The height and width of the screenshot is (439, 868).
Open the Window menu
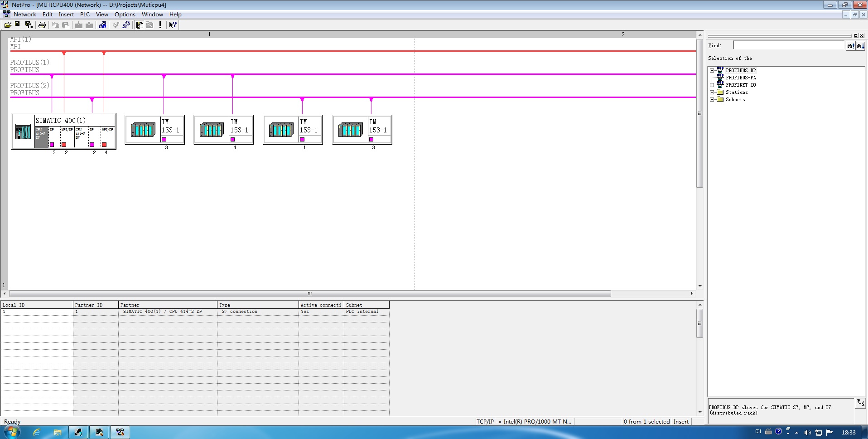152,15
